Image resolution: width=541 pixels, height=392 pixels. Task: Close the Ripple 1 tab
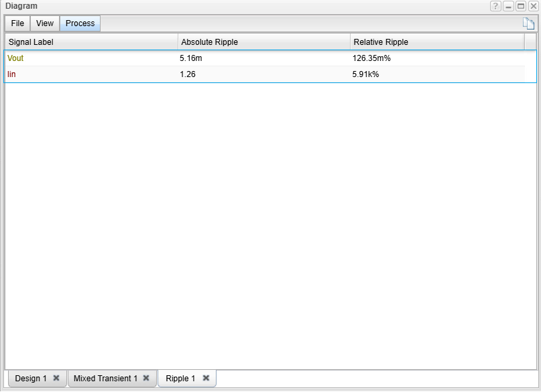206,378
